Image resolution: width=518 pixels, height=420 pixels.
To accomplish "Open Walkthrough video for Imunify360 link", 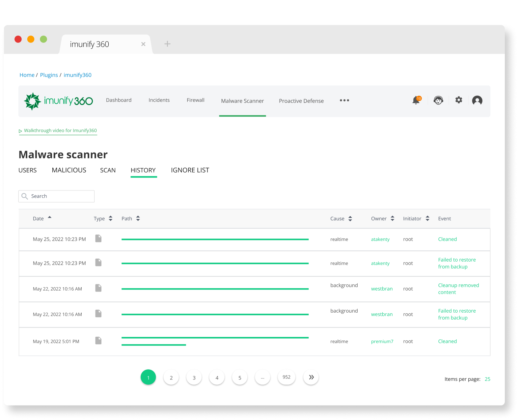I will click(58, 131).
